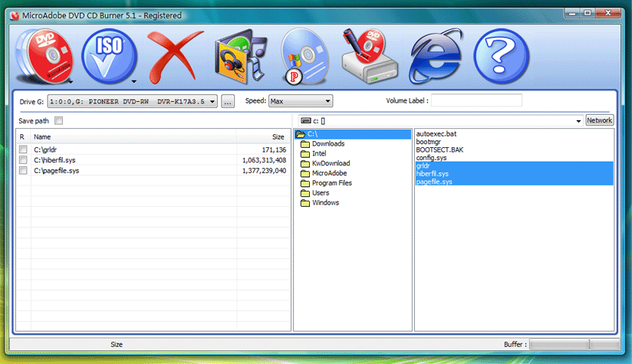Open the ISO image burn tool
This screenshot has width=632, height=364.
click(x=109, y=57)
